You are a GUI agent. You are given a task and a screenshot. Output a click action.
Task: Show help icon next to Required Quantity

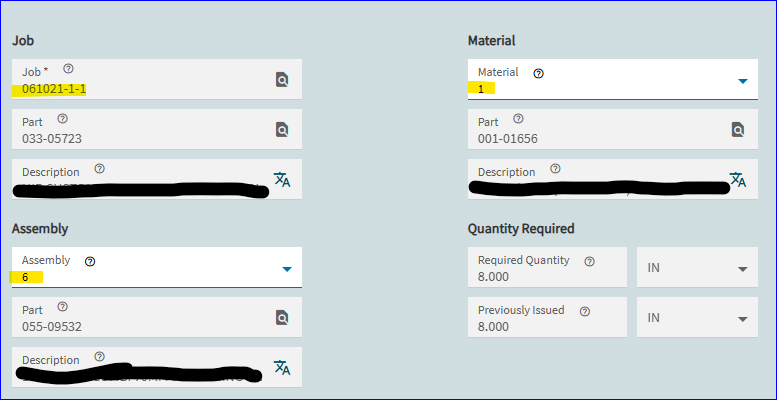[589, 262]
